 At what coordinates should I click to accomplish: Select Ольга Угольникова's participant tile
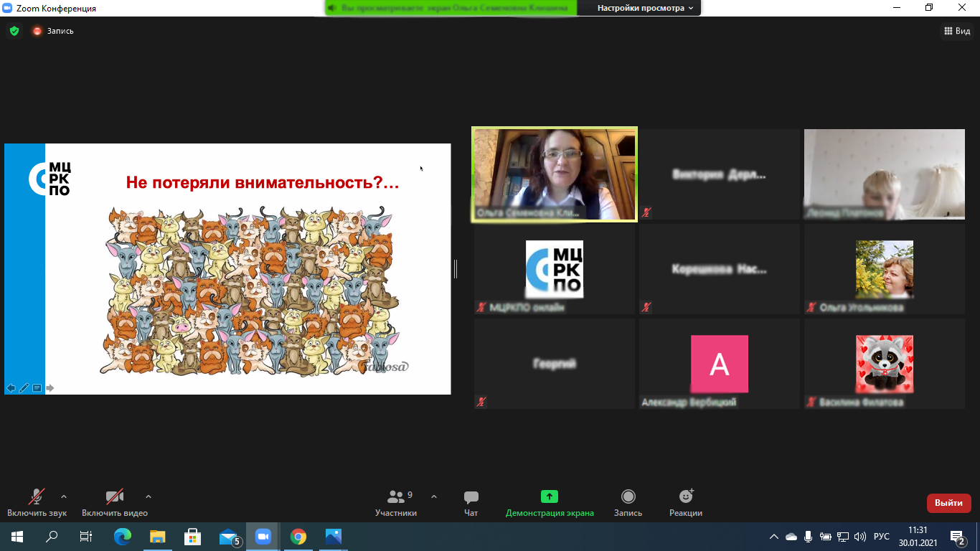click(x=885, y=269)
